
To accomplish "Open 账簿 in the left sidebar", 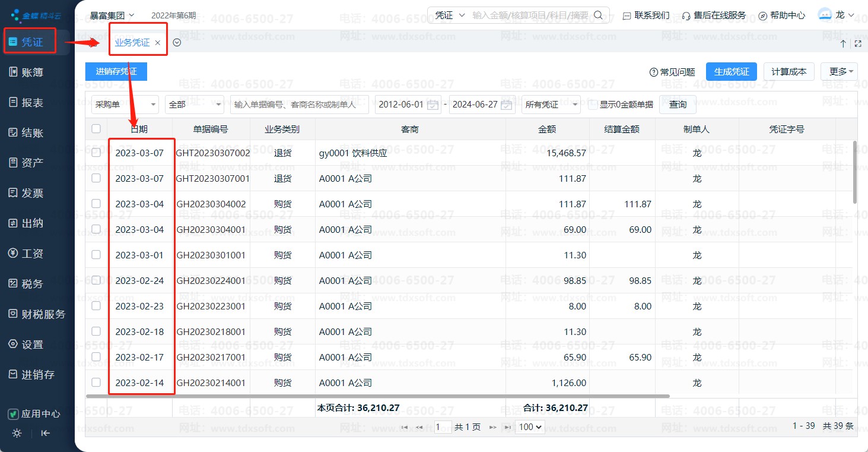I will click(x=33, y=72).
